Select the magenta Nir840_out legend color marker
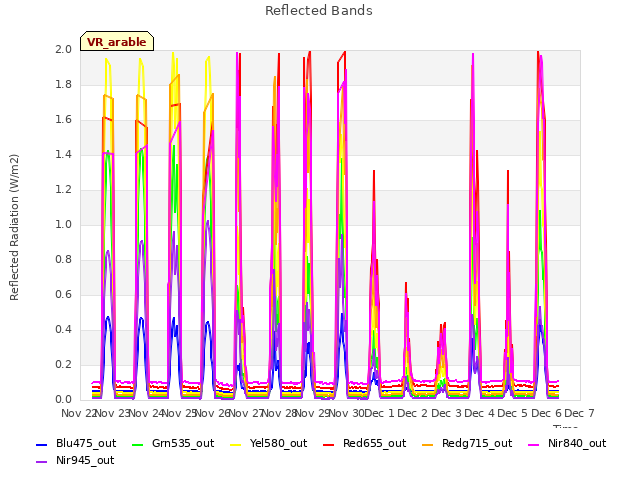The image size is (640, 480). 534,444
